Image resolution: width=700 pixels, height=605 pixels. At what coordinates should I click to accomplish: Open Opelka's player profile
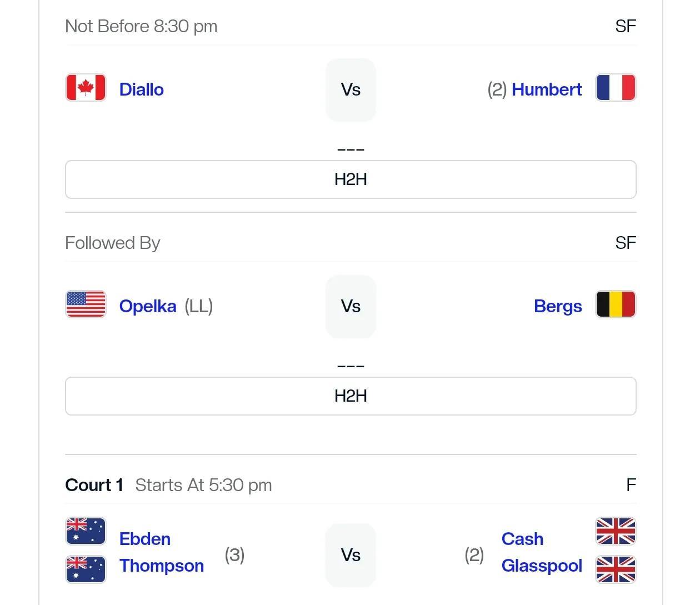(148, 306)
